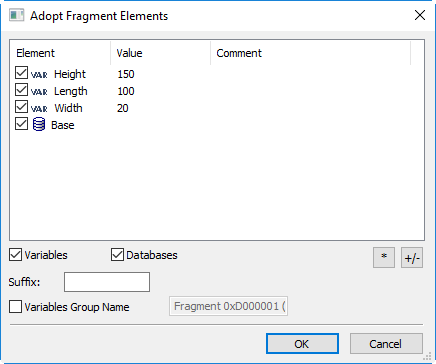Click the asterisk select-all button
The width and height of the screenshot is (436, 364).
(384, 257)
